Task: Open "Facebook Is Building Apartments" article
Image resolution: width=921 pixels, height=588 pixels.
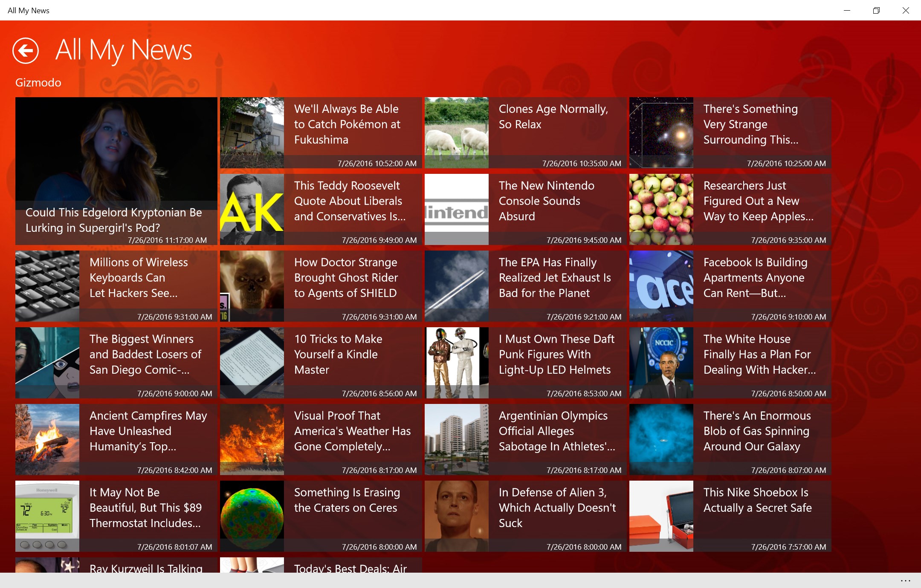Action: [755, 277]
